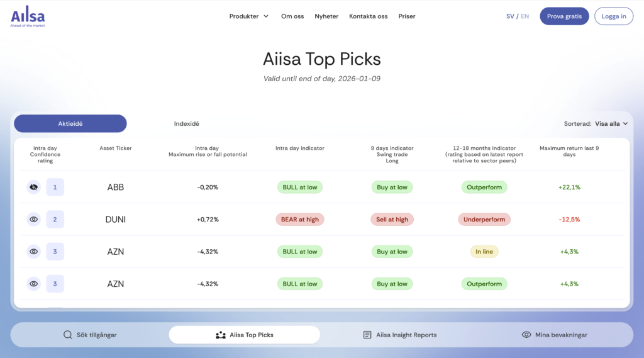Click the Underperform badge for DUNI
The width and height of the screenshot is (644, 358).
[484, 220]
